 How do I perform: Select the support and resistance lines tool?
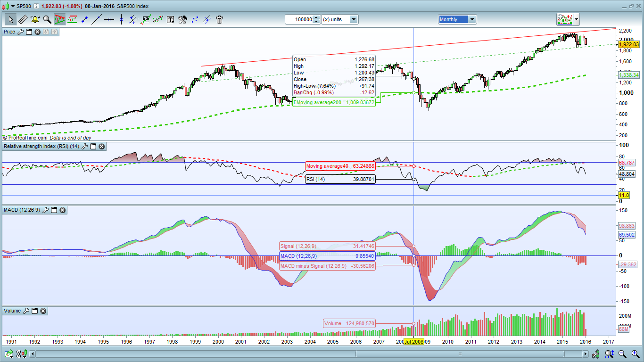point(73,19)
